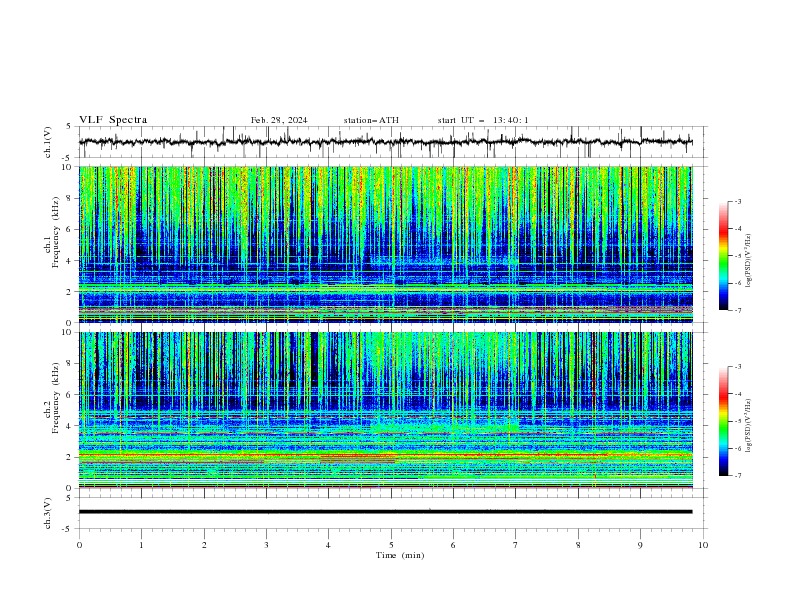792x612 pixels.
Task: Click the "station=ATH" header label
Action: [371, 120]
